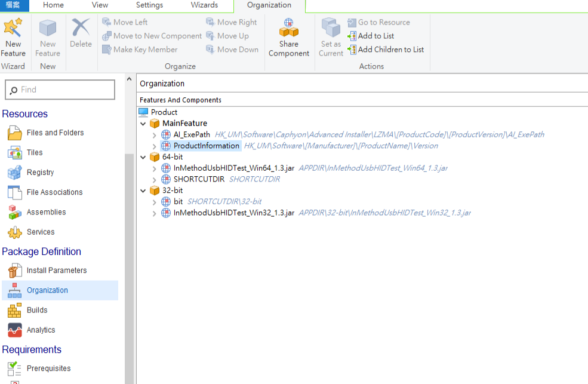Image resolution: width=588 pixels, height=384 pixels.
Task: Click Add Children to List
Action: point(386,50)
